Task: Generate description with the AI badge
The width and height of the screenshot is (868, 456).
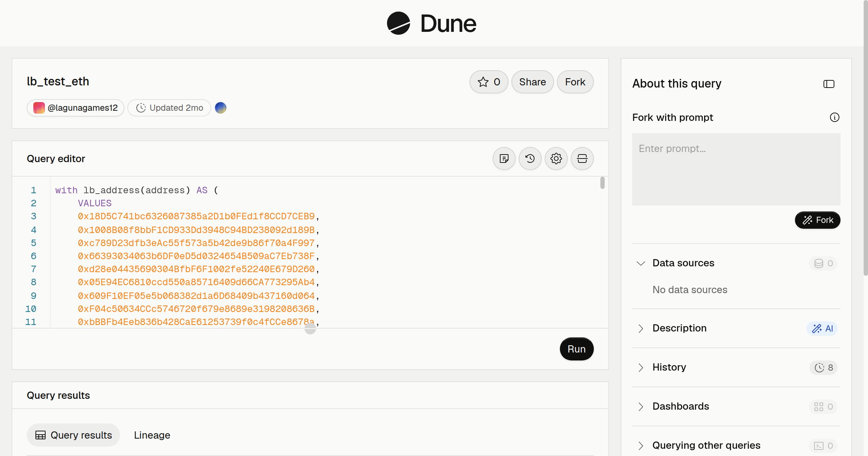Action: point(822,328)
